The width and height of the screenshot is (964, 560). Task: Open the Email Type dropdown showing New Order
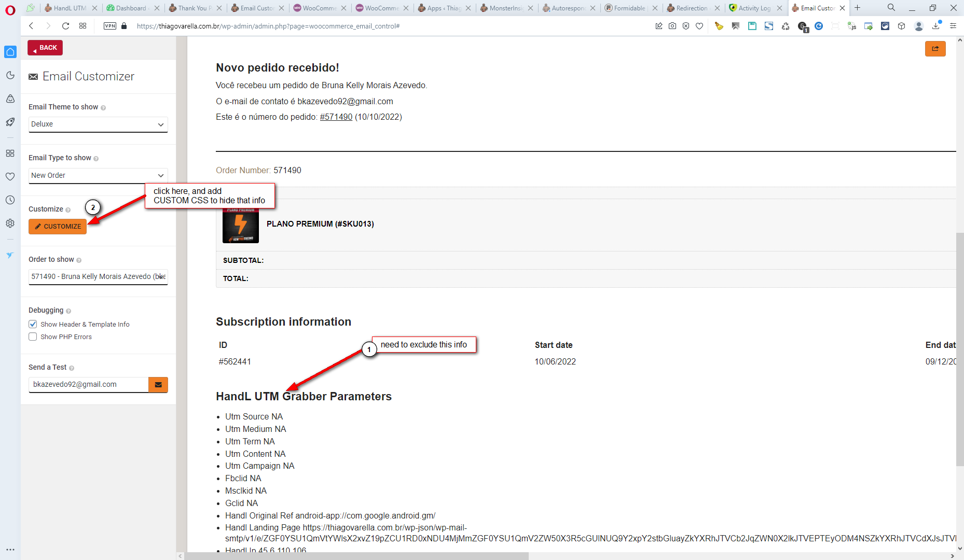98,176
